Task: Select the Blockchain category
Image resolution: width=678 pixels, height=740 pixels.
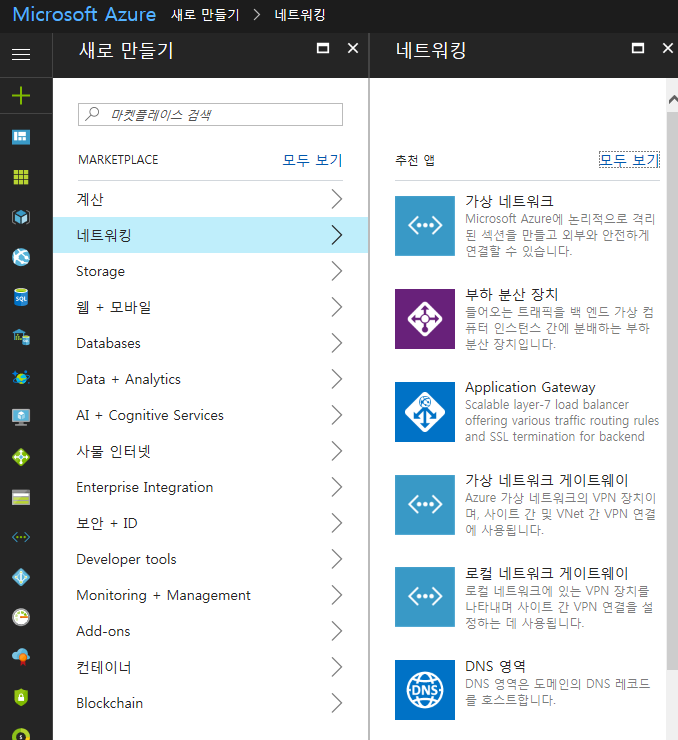Action: pyautogui.click(x=210, y=703)
